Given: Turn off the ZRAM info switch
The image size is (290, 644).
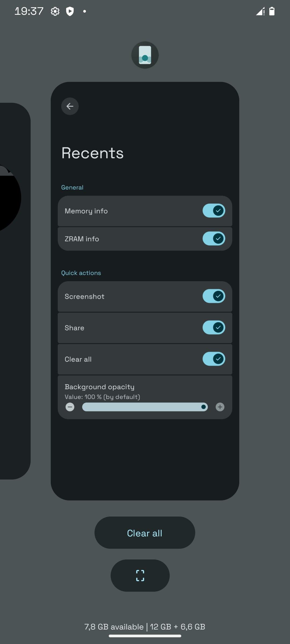Looking at the screenshot, I should 214,239.
